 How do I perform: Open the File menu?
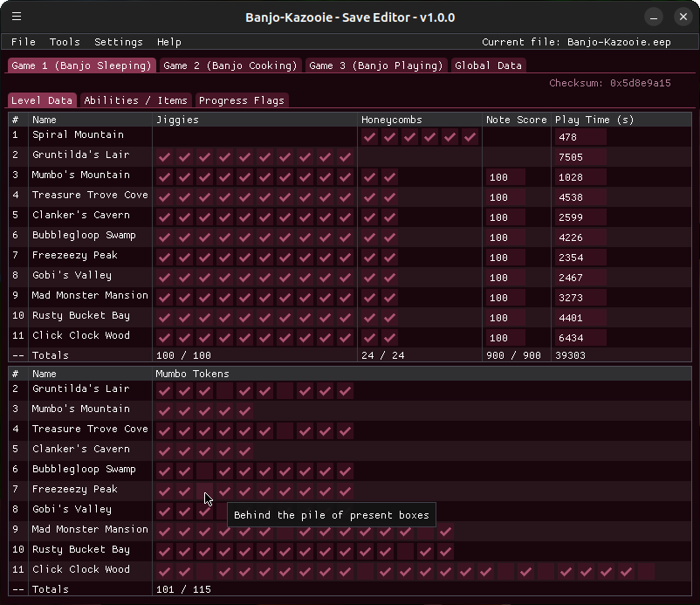coord(24,42)
